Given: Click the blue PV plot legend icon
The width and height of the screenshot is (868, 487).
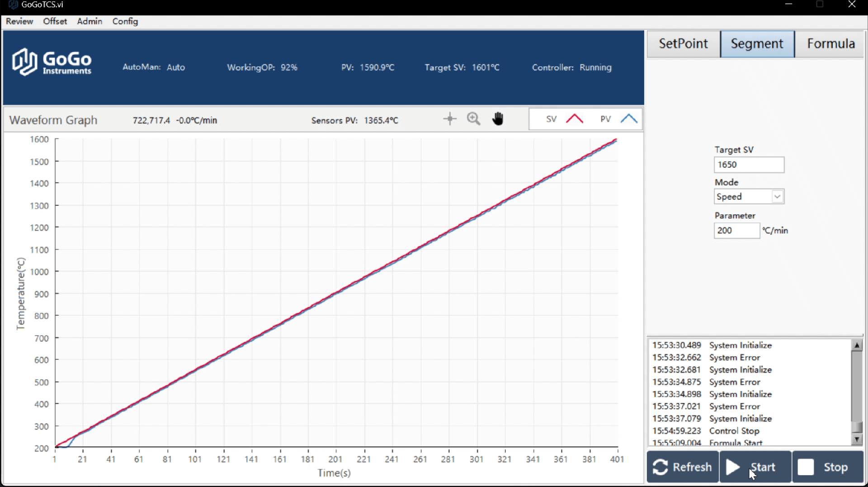Looking at the screenshot, I should pos(629,119).
